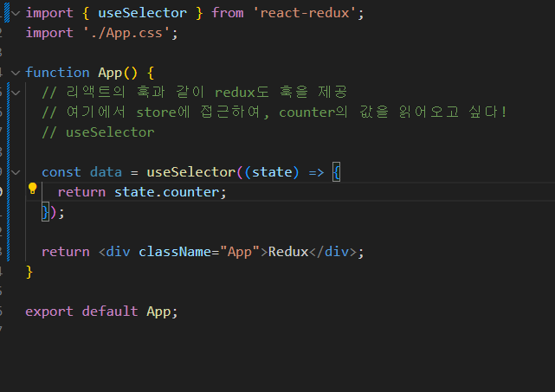
Task: Click the className attribute in the JSX
Action: pos(175,252)
